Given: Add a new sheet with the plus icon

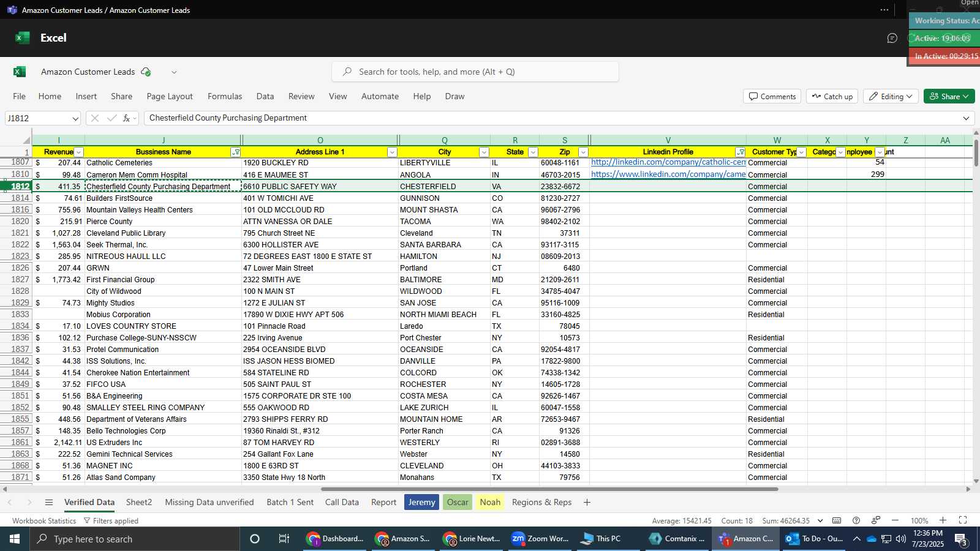Looking at the screenshot, I should point(587,502).
